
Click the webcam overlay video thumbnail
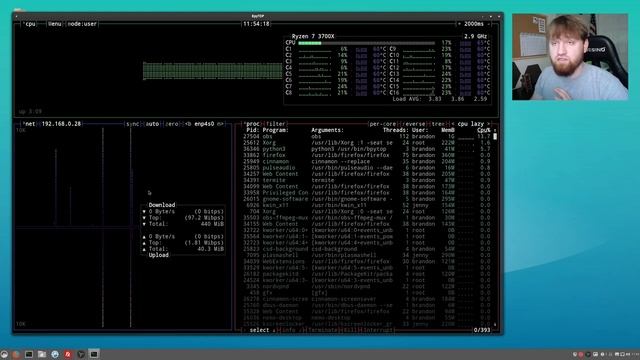pos(570,57)
